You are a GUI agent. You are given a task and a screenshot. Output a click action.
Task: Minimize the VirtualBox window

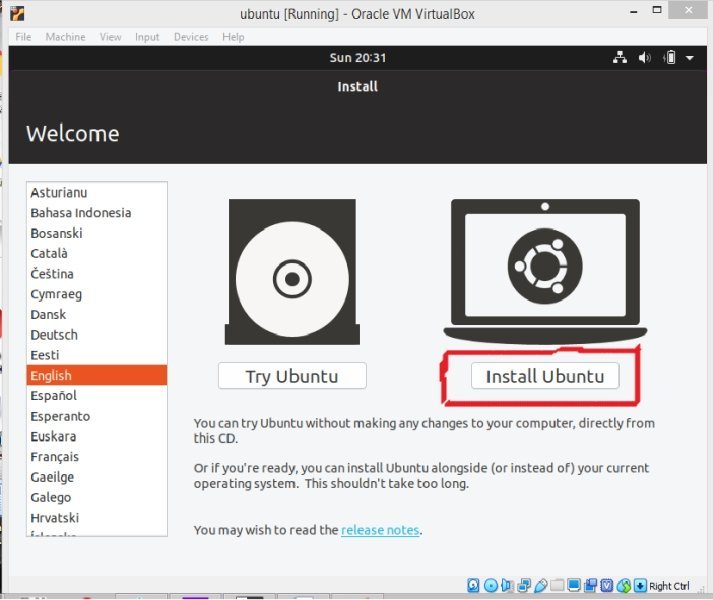pos(633,11)
